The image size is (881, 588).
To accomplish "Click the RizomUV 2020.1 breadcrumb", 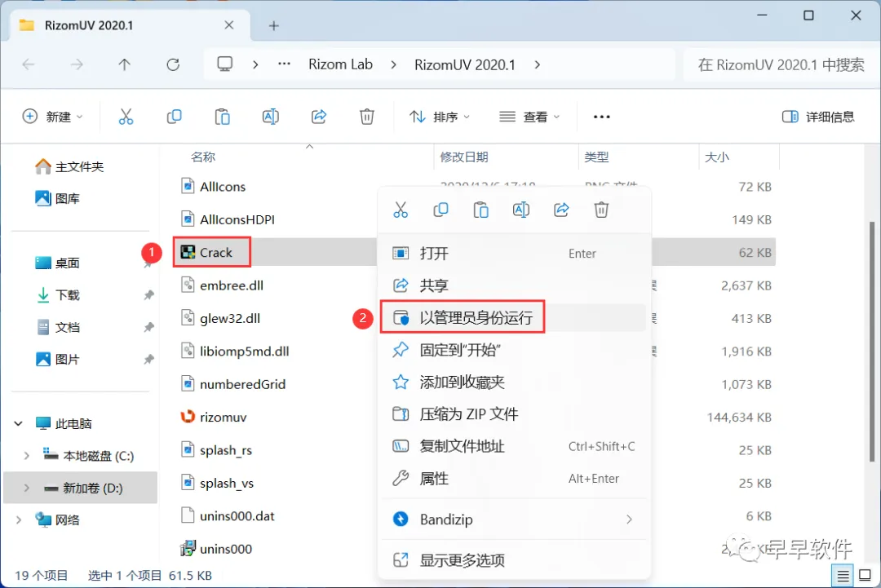I will click(465, 64).
